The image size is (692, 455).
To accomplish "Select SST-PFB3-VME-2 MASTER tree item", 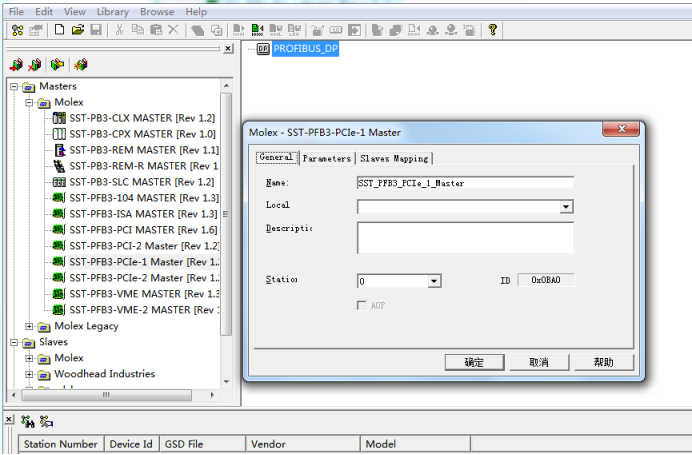I will 144,310.
